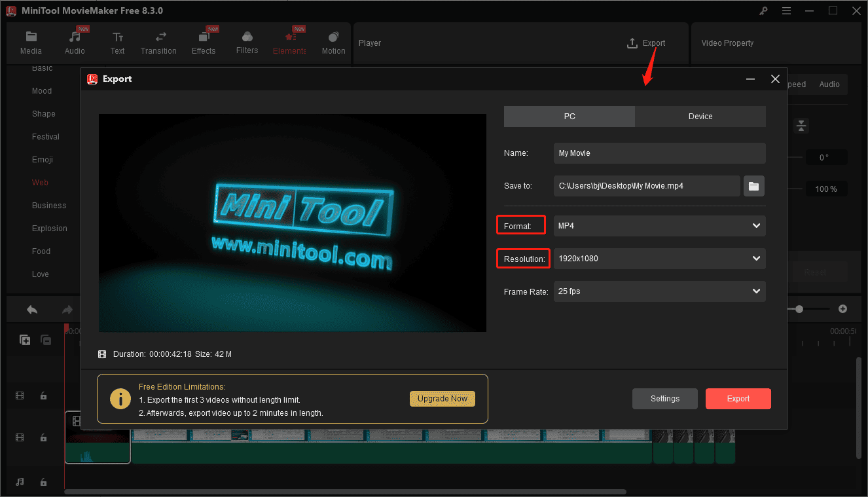
Task: Open the Transition tab
Action: 158,43
